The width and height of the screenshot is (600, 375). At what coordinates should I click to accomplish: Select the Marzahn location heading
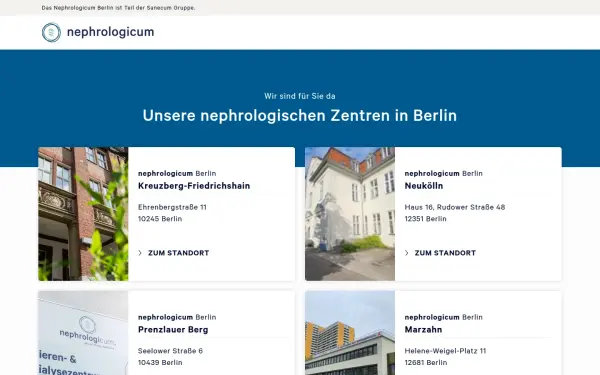[423, 330]
